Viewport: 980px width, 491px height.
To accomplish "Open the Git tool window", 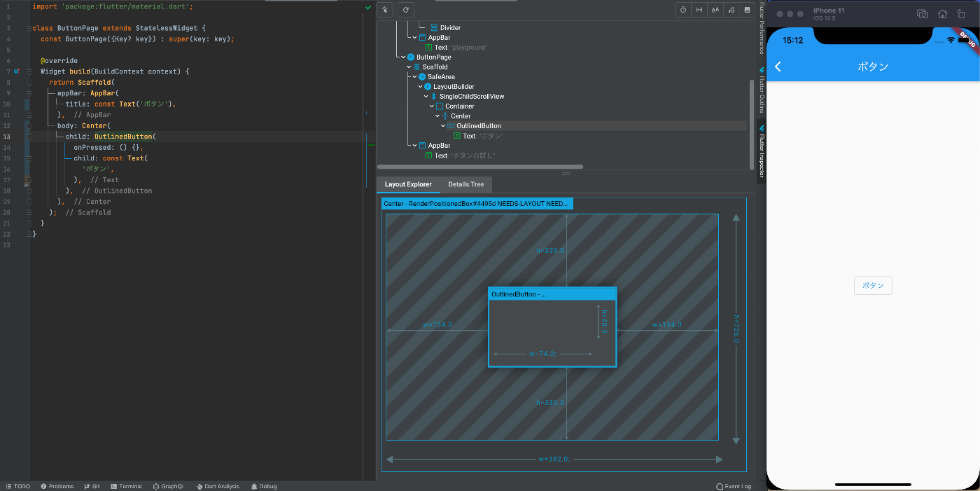I will (x=92, y=486).
